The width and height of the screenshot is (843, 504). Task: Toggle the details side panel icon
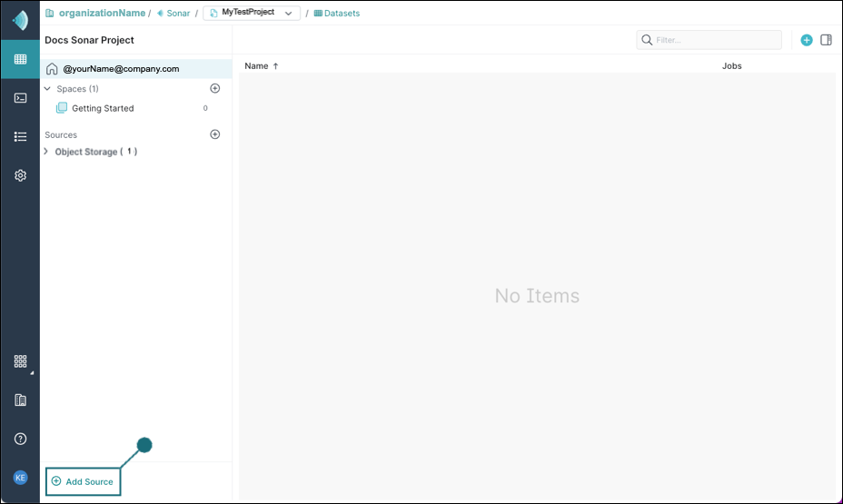pos(826,40)
